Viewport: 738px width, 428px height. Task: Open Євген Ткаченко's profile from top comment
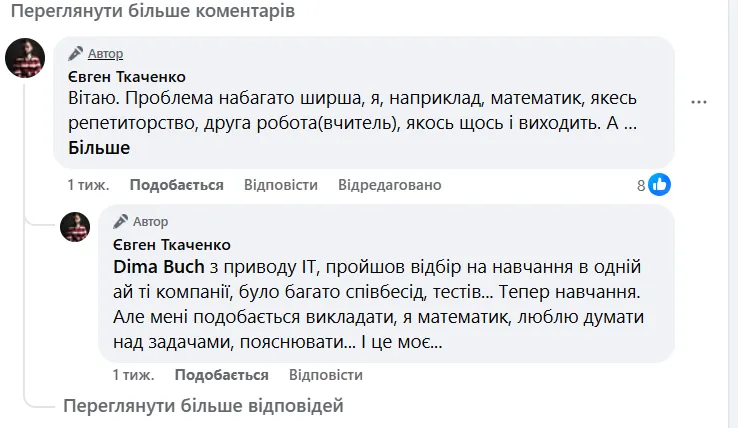(126, 77)
